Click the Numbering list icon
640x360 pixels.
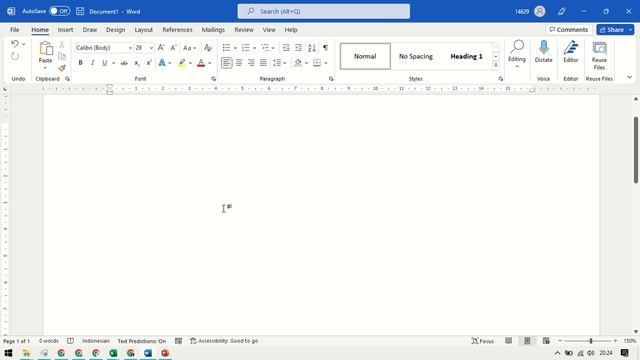tap(246, 48)
